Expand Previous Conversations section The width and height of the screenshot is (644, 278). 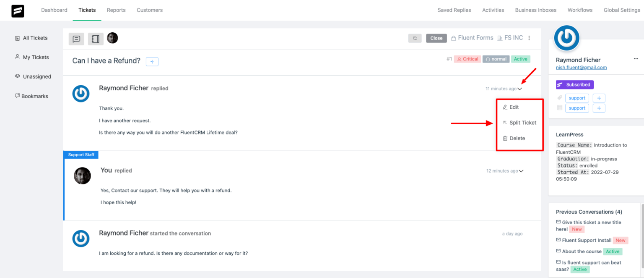point(589,212)
